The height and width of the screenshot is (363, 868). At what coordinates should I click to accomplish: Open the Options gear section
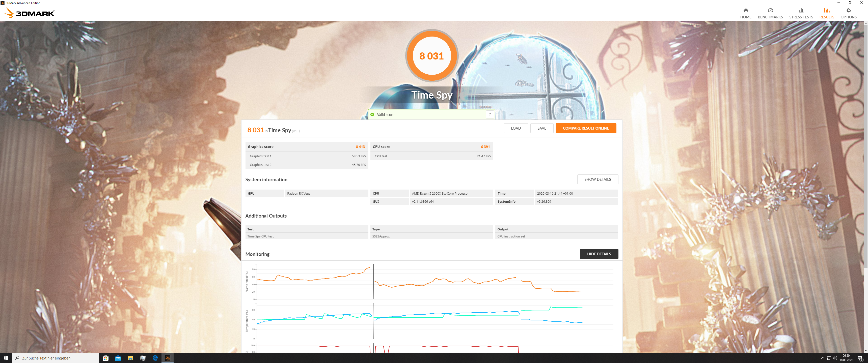pyautogui.click(x=848, y=13)
